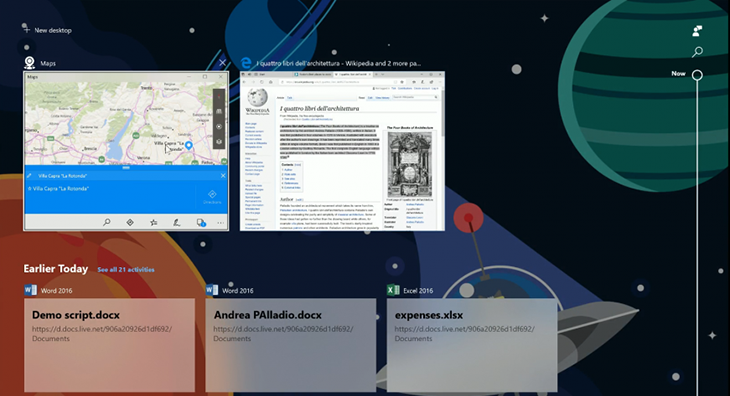Select Talk tab on Wikipedia page
This screenshot has height=396, width=730.
[x=290, y=98]
